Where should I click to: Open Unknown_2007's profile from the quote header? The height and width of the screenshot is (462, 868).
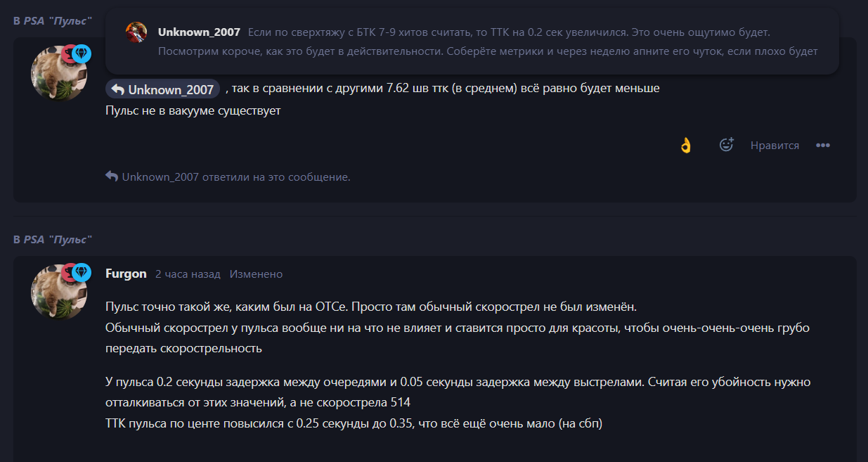point(199,32)
